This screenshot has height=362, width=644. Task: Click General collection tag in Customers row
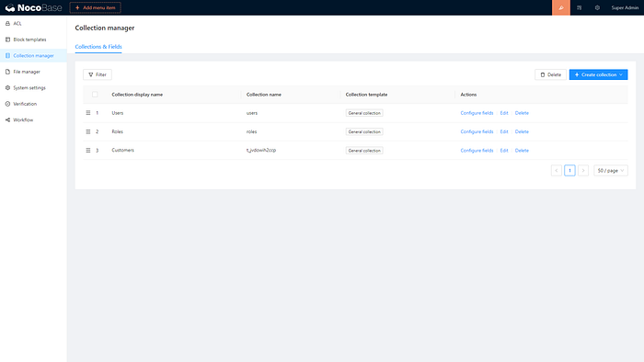364,151
